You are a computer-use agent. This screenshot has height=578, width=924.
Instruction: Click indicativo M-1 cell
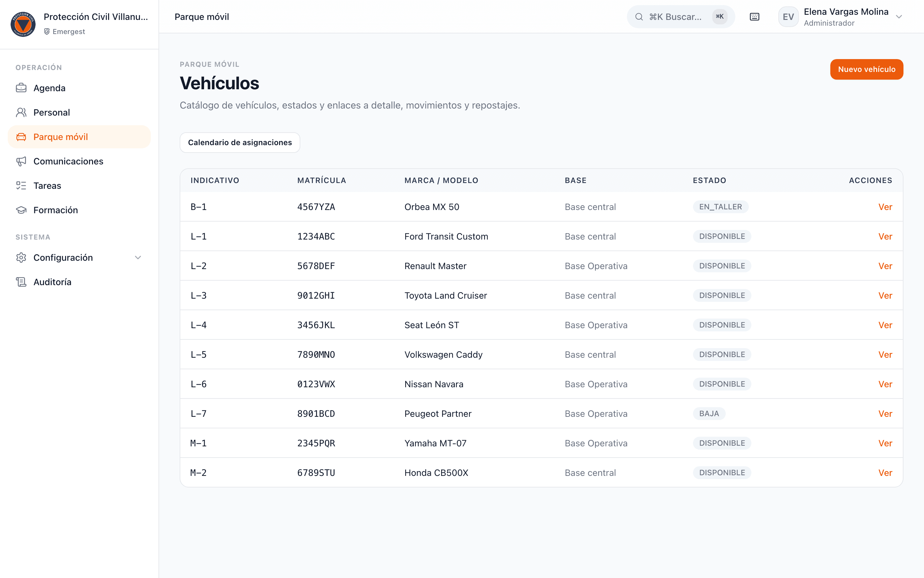tap(199, 443)
